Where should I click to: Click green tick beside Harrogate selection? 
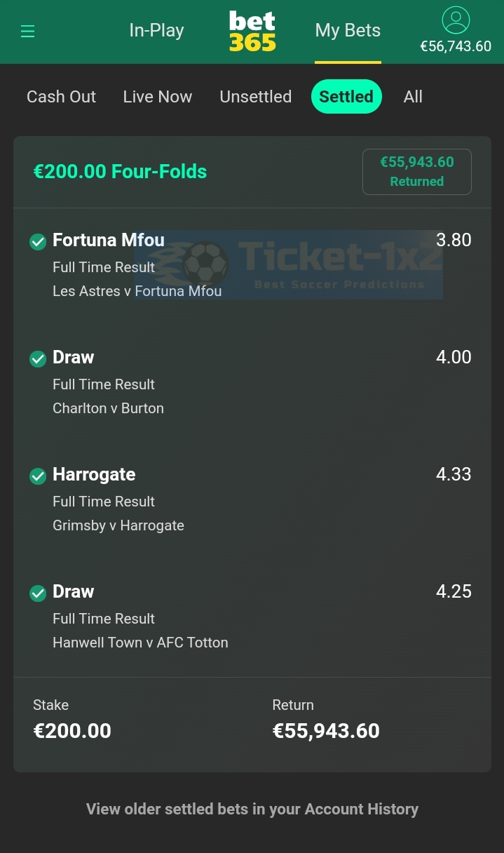click(x=38, y=476)
